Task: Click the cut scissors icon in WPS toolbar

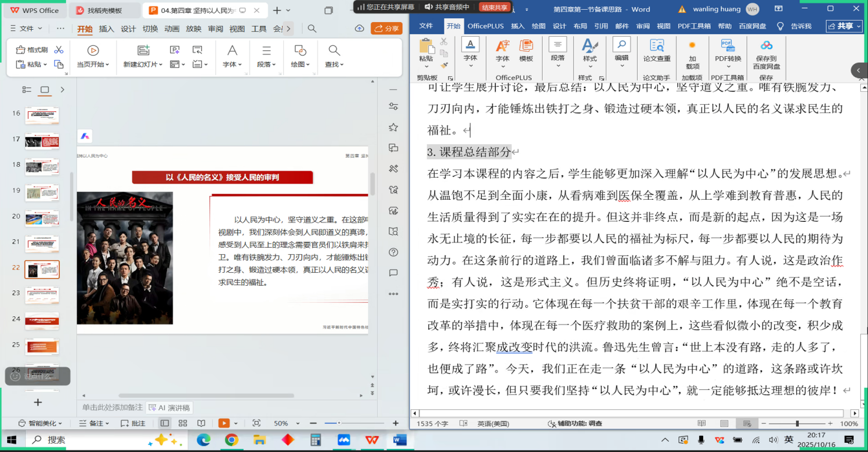Action: click(x=59, y=50)
